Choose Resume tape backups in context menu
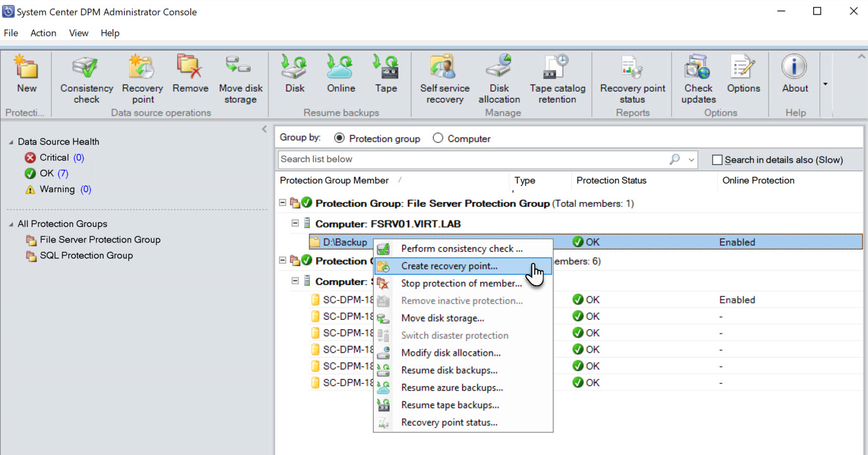The height and width of the screenshot is (455, 868). [463, 404]
